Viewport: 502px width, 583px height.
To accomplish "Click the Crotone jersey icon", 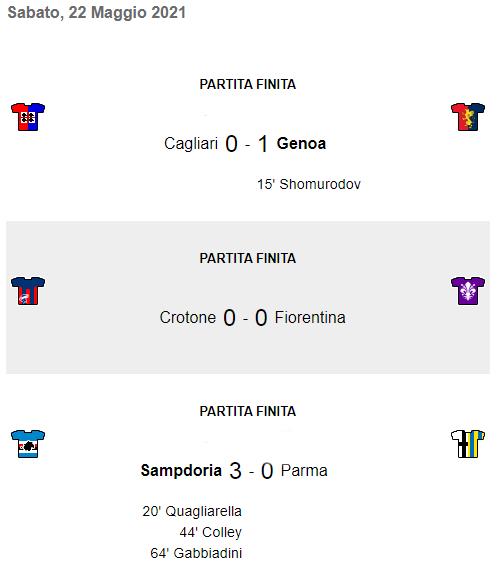I will click(28, 291).
